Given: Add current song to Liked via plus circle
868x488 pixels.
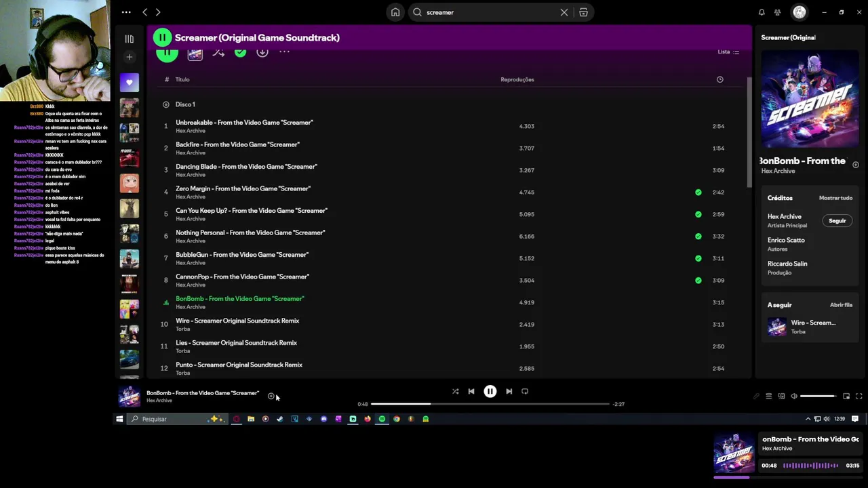Looking at the screenshot, I should [271, 396].
